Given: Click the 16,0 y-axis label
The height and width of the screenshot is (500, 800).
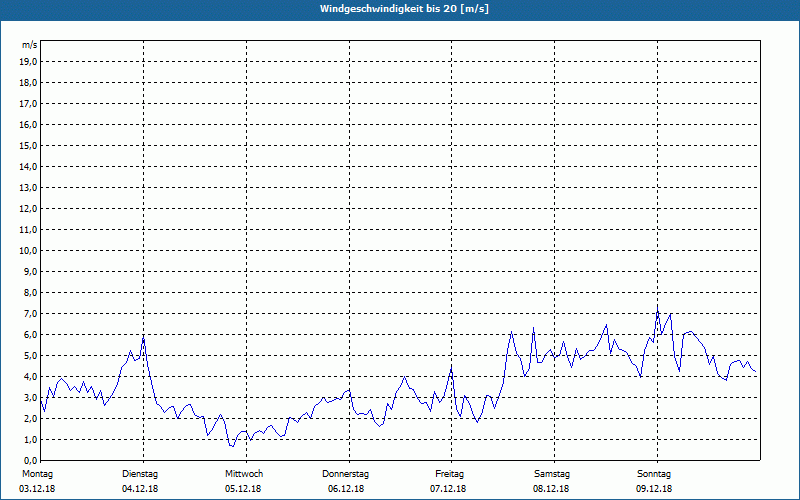Looking at the screenshot, I should pyautogui.click(x=29, y=124).
